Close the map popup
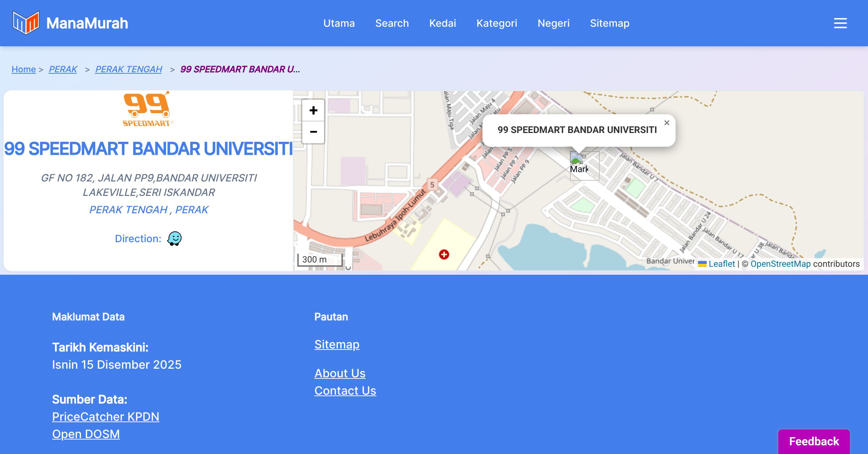The image size is (868, 454). coord(667,123)
